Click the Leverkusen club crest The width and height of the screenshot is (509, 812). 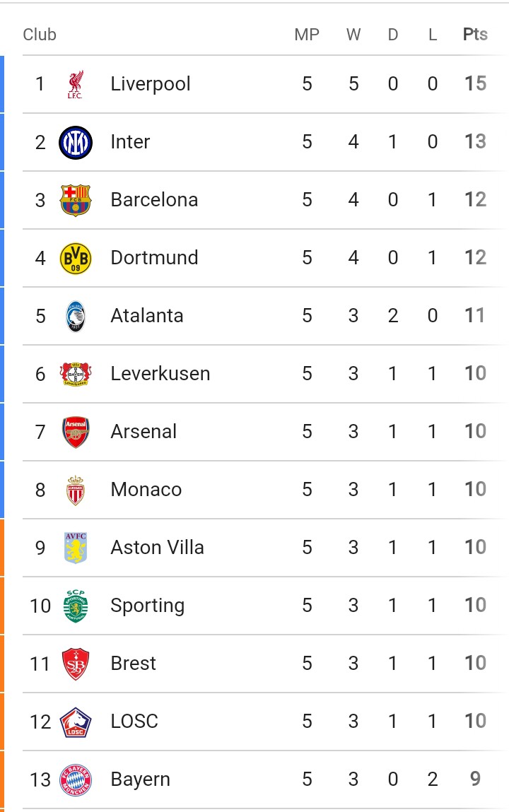(x=76, y=374)
